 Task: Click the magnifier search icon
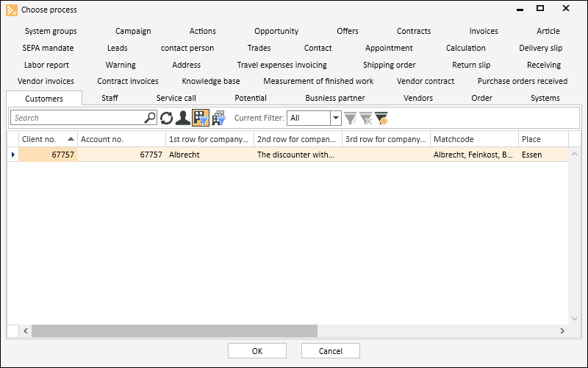click(x=150, y=118)
